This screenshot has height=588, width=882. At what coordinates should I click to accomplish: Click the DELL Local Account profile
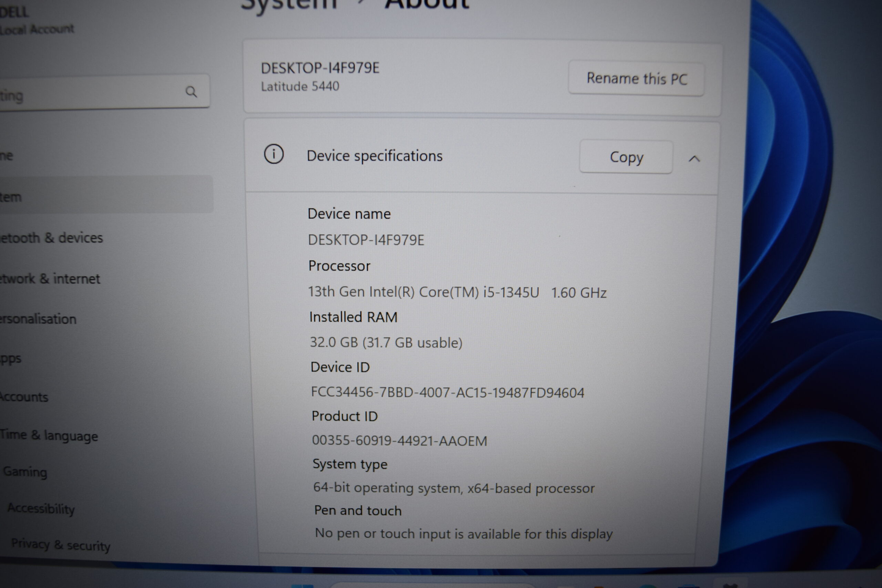click(37, 20)
